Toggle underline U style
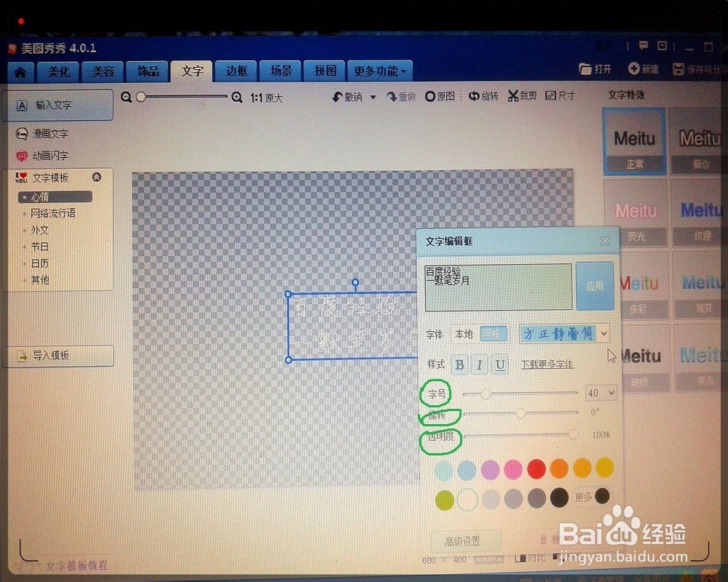The height and width of the screenshot is (582, 728). 500,364
